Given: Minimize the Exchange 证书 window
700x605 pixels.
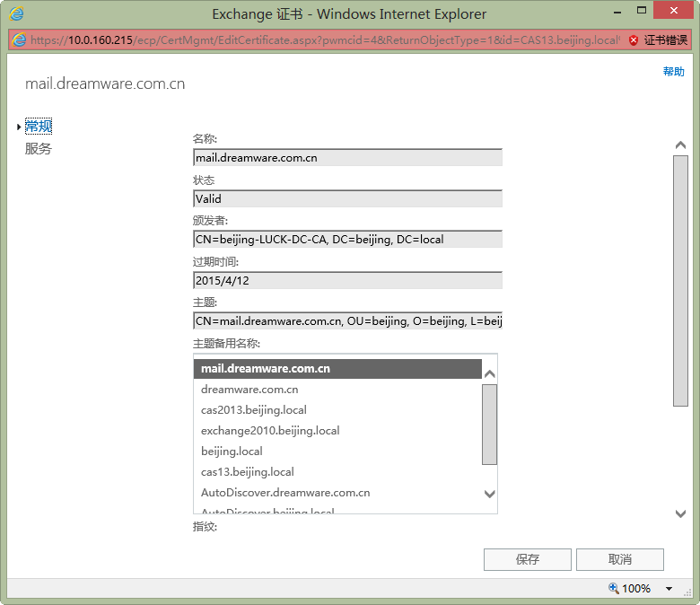Looking at the screenshot, I should 617,12.
